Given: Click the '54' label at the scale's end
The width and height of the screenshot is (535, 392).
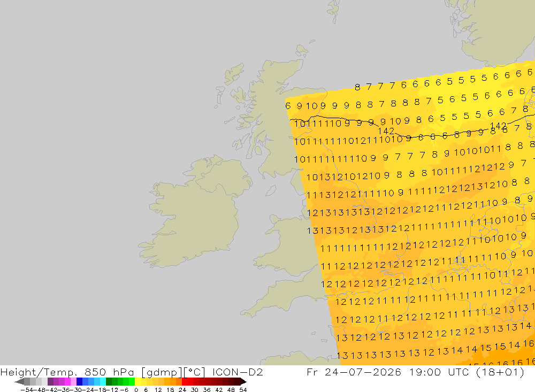Looking at the screenshot, I should [x=243, y=390].
